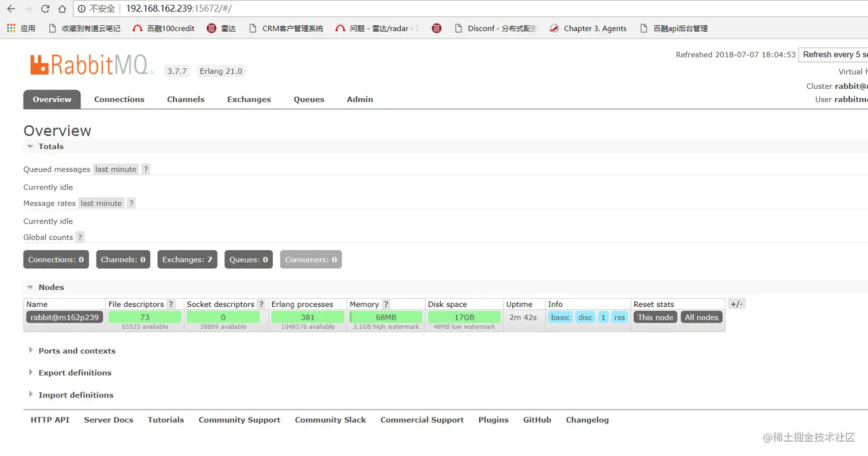The width and height of the screenshot is (868, 456).
Task: Click the disc info tag
Action: (x=586, y=317)
